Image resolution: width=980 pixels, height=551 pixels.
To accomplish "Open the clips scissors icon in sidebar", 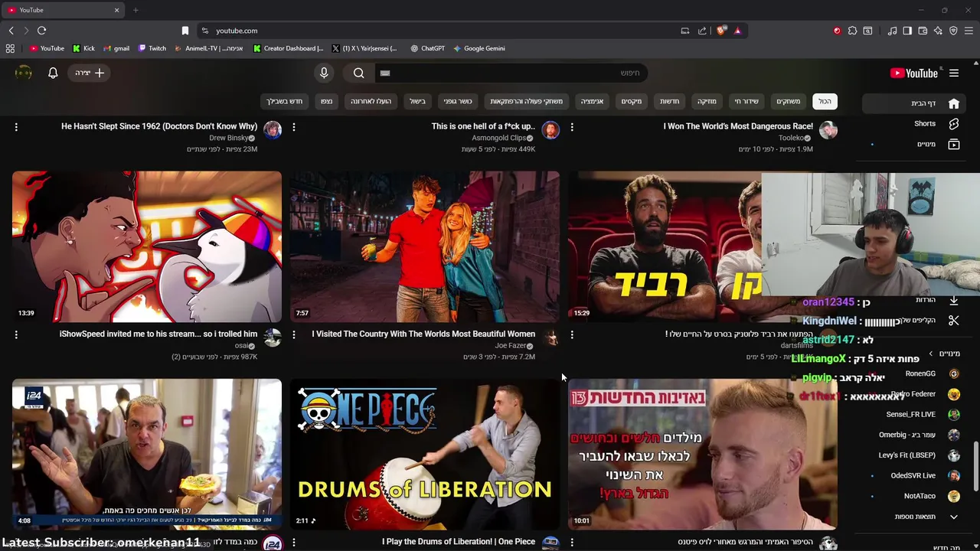I will pyautogui.click(x=954, y=321).
